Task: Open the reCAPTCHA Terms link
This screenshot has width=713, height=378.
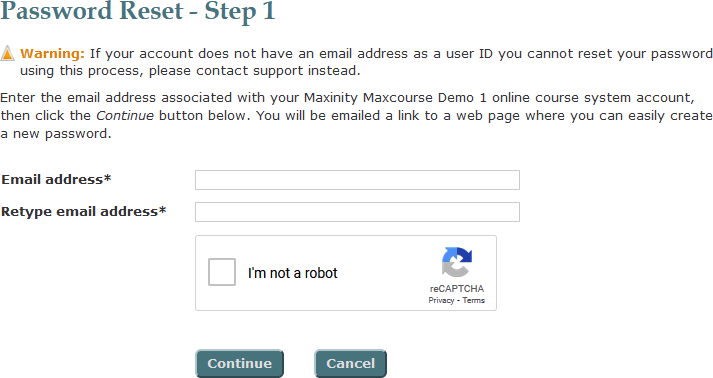Action: pos(473,300)
